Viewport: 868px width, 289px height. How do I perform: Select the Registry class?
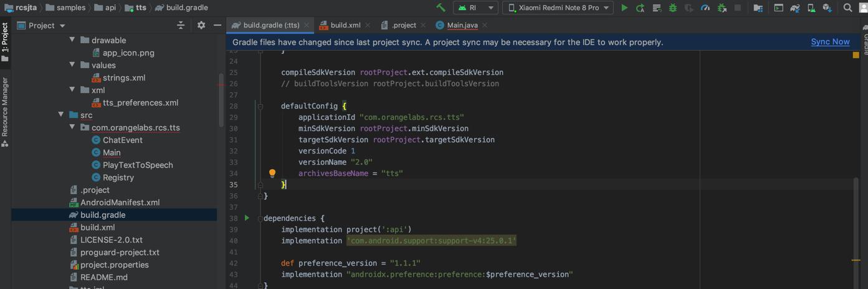[x=118, y=177]
